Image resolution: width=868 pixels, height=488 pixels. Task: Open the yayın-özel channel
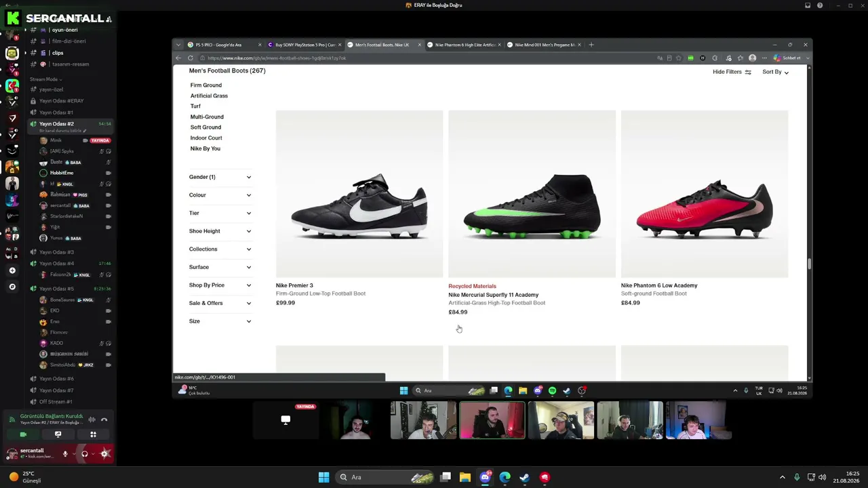(x=52, y=89)
